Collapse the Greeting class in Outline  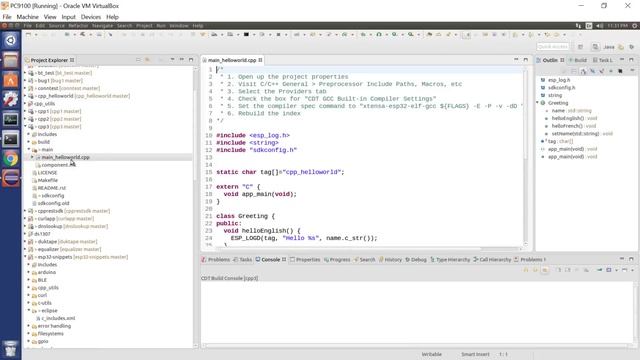538,103
